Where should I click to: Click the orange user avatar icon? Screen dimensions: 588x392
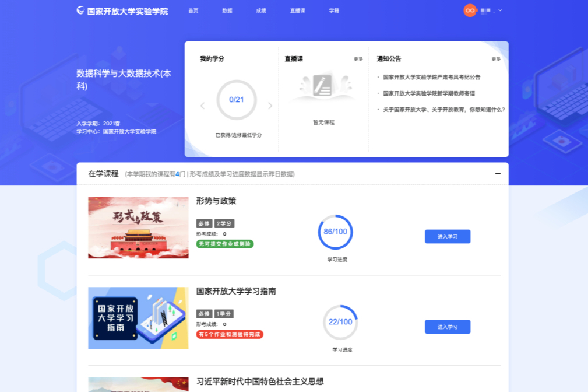click(x=470, y=10)
